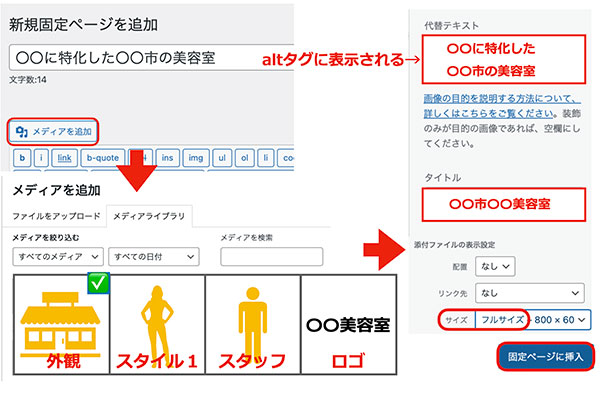
Task: Click the ins quicktag button
Action: click(168, 158)
